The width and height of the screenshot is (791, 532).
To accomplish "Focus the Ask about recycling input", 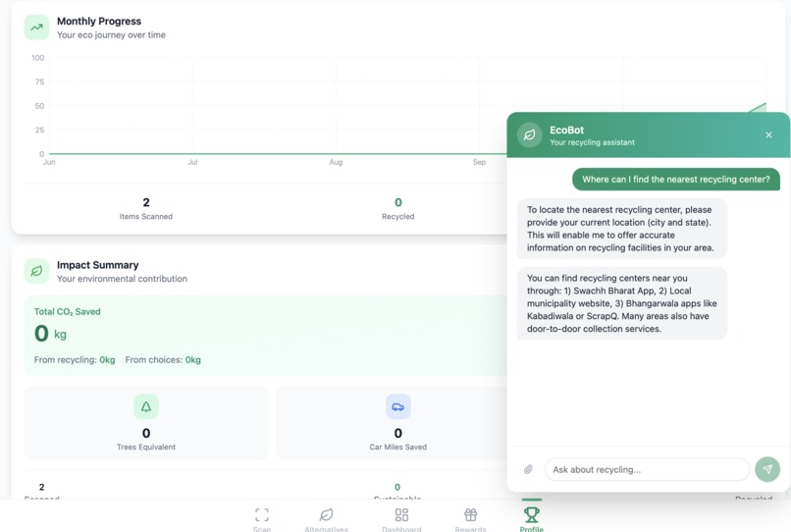I will pos(647,469).
